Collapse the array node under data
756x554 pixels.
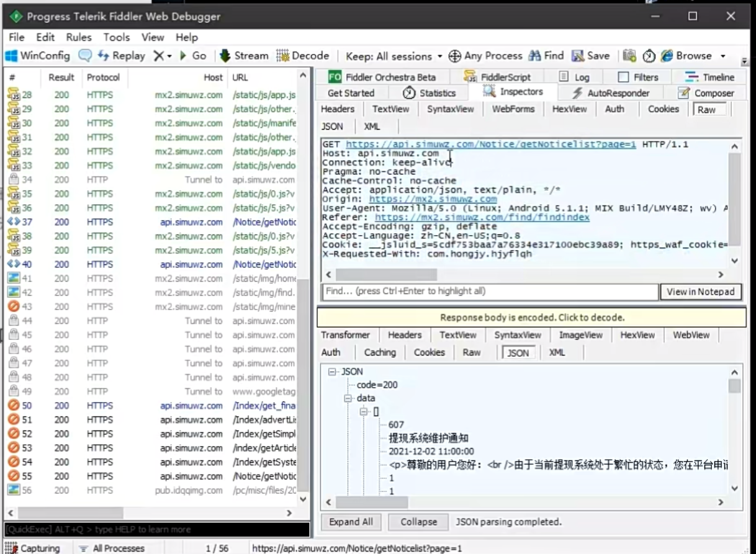(364, 411)
